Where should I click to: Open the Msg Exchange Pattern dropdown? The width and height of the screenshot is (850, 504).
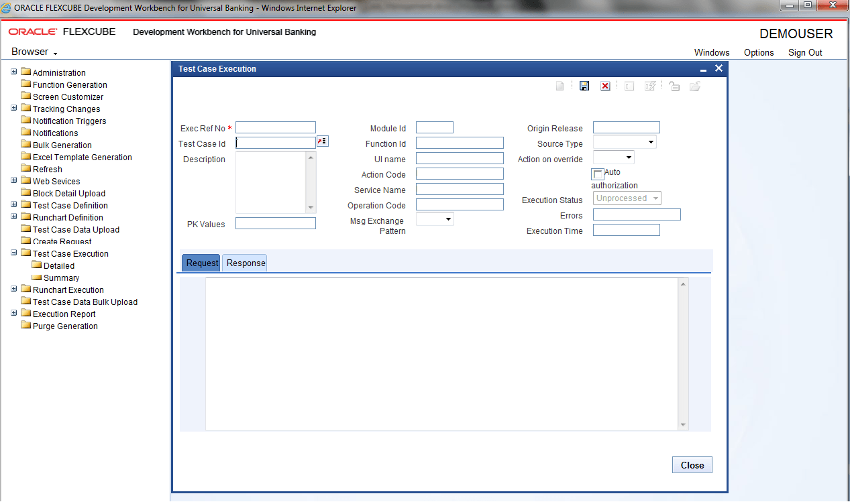pos(435,219)
